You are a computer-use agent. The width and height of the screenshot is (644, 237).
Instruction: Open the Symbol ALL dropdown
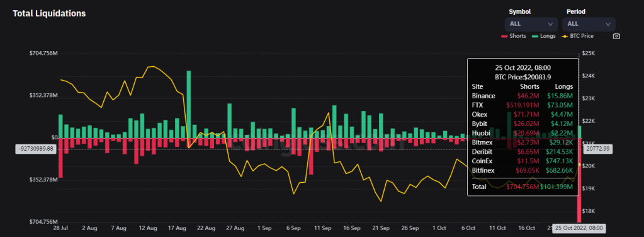tap(531, 24)
